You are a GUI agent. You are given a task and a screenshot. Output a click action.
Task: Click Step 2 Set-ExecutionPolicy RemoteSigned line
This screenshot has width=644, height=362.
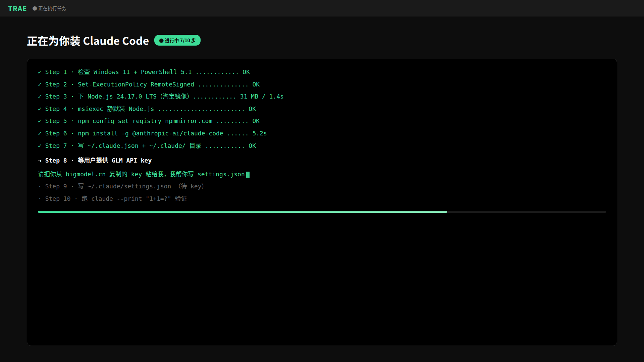pos(149,84)
